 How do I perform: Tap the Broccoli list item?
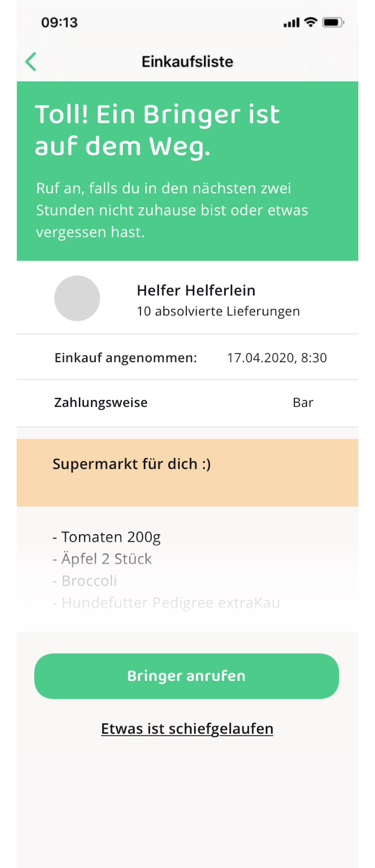coord(85,581)
